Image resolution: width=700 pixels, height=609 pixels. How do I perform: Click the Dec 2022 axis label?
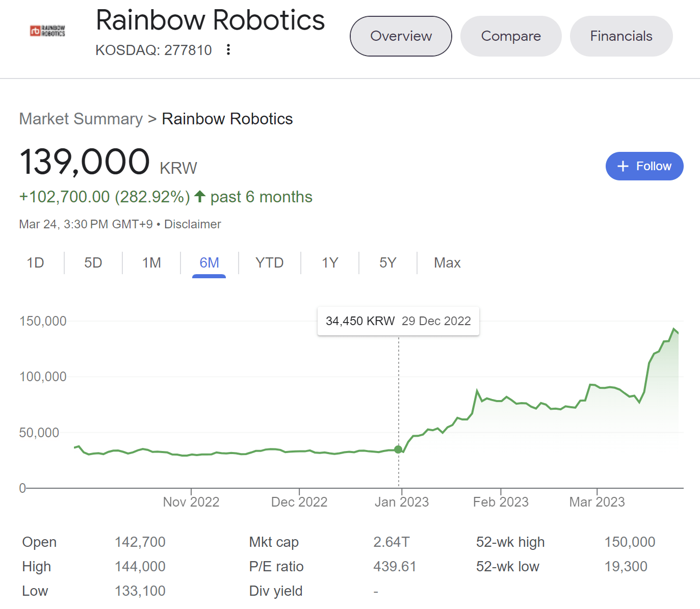point(299,502)
